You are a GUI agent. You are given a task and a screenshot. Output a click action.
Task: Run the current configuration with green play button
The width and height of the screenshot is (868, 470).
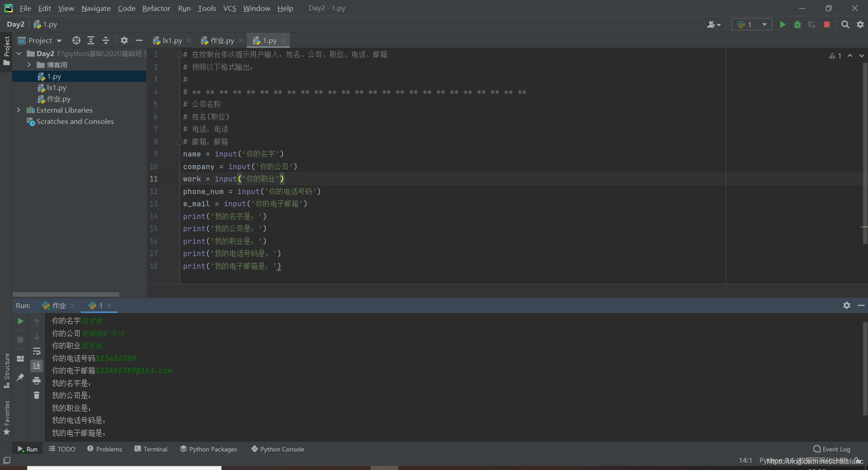(x=783, y=24)
